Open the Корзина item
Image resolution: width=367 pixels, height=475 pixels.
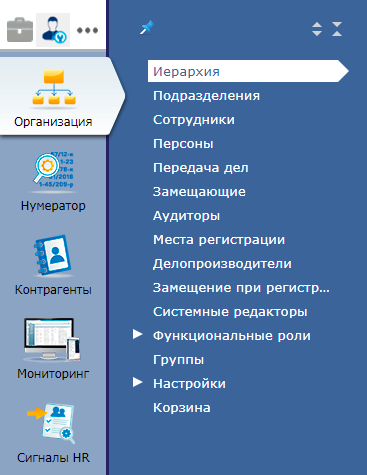point(182,408)
